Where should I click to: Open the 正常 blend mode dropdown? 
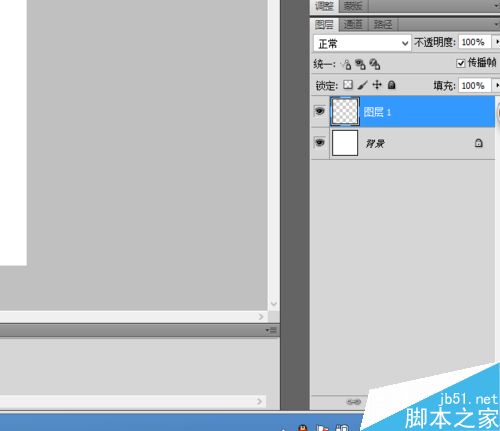[x=362, y=43]
